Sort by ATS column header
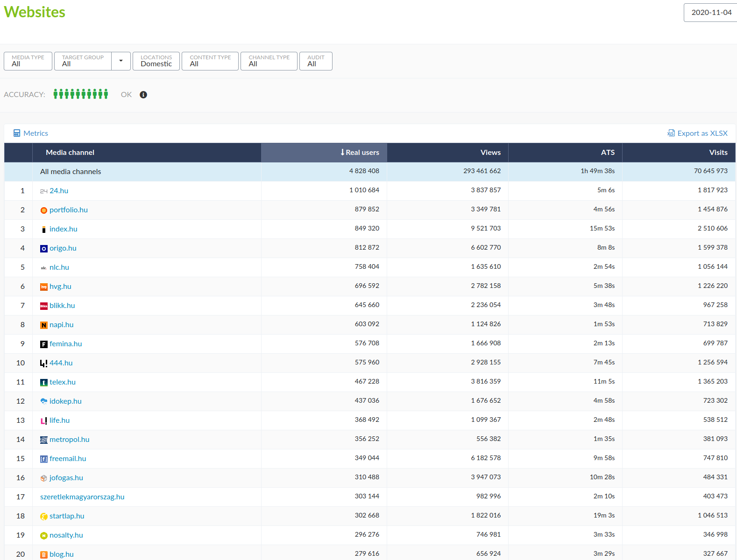Viewport: 737px width, 560px height. coord(566,153)
